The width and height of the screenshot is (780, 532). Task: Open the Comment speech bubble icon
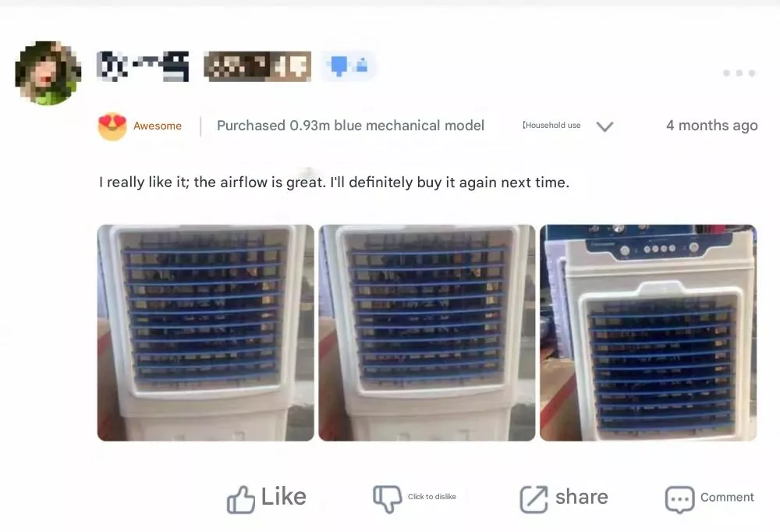click(679, 499)
